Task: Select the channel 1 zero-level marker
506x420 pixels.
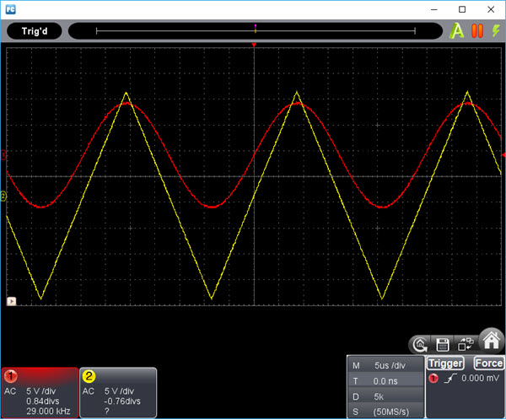Action: pyautogui.click(x=3, y=155)
